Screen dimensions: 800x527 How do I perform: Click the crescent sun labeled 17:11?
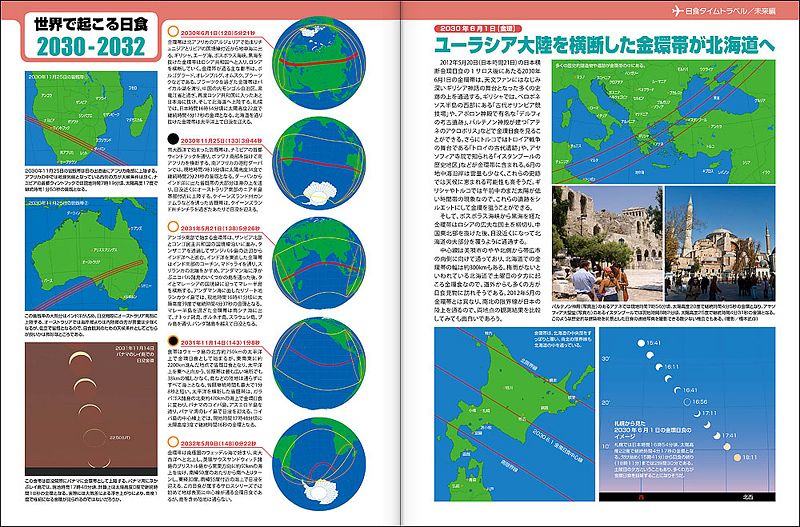[x=696, y=413]
